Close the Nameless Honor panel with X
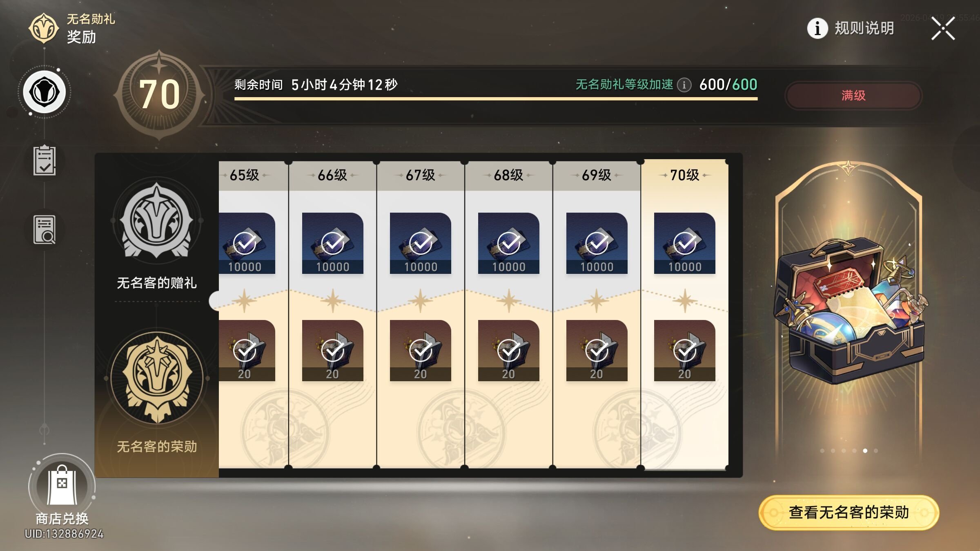 point(943,29)
